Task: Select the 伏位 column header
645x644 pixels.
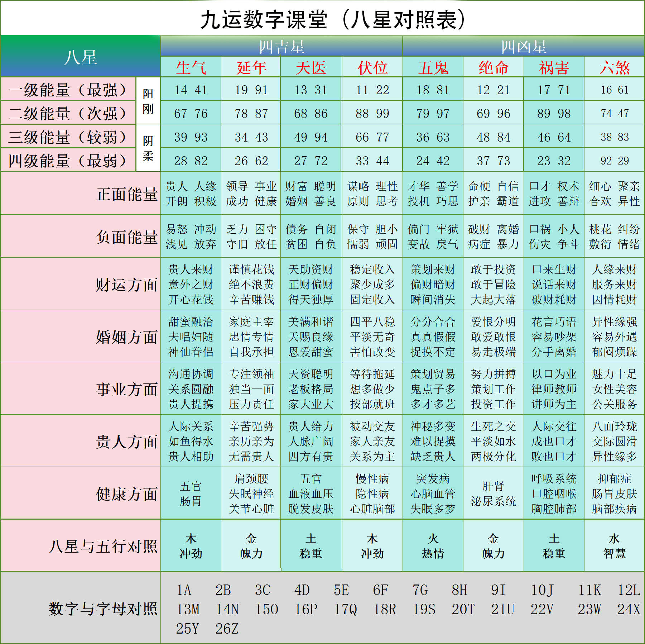Action: tap(372, 67)
